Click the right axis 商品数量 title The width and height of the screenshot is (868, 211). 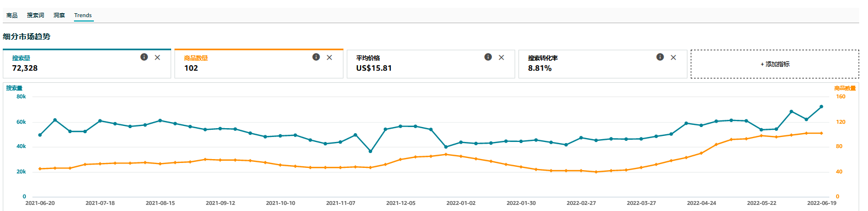click(x=845, y=88)
